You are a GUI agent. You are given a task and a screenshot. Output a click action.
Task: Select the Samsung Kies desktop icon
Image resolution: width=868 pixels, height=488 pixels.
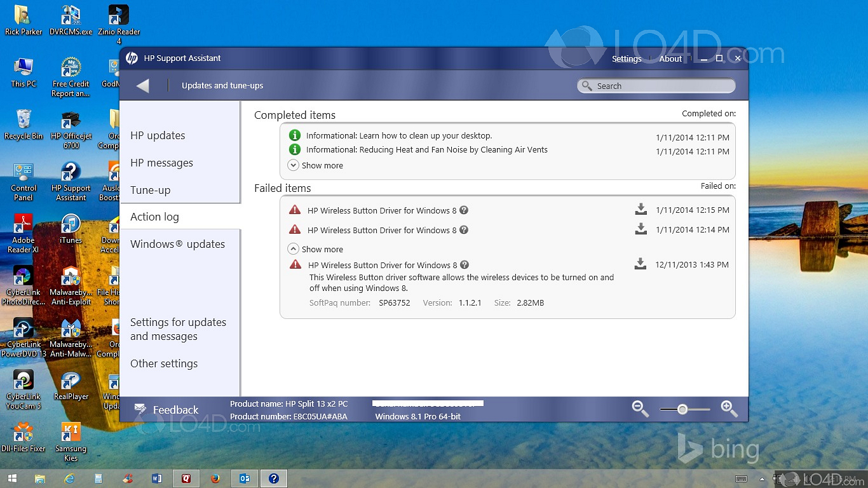click(71, 442)
